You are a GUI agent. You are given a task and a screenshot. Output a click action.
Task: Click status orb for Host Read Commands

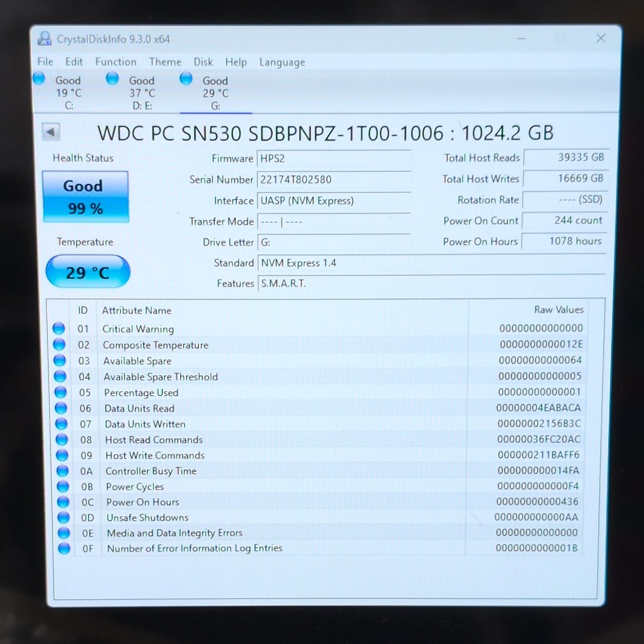(x=62, y=439)
